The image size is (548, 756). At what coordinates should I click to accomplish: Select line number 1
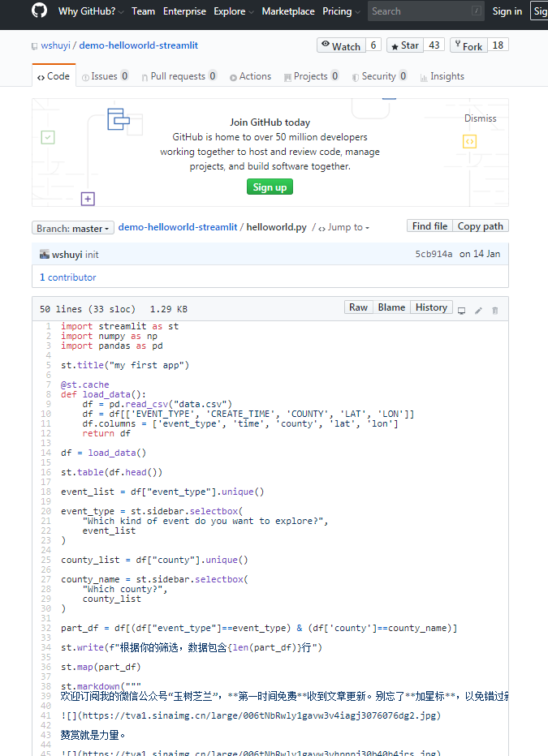coord(48,326)
